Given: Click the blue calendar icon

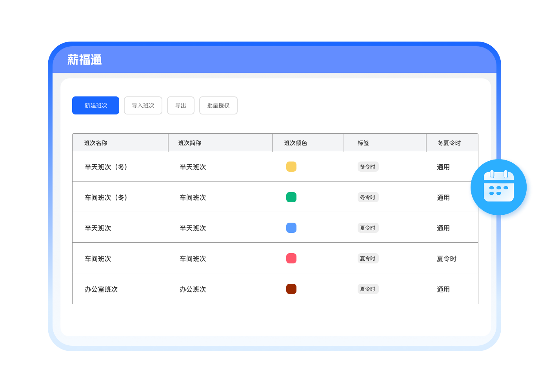Looking at the screenshot, I should (x=498, y=187).
